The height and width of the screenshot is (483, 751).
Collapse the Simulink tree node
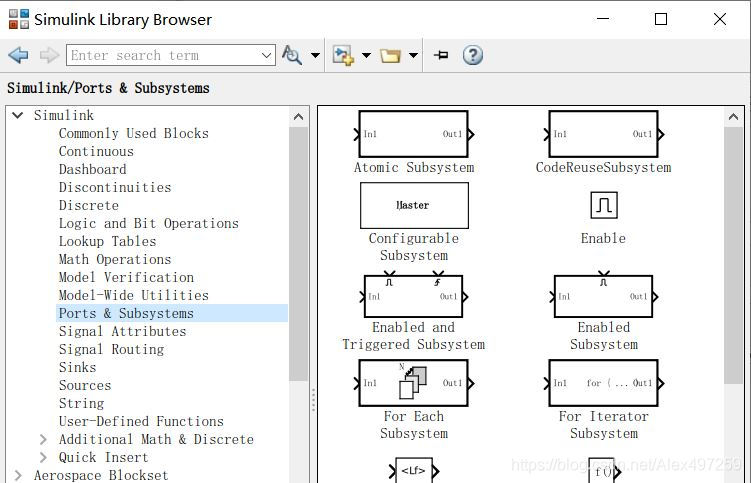coord(18,115)
